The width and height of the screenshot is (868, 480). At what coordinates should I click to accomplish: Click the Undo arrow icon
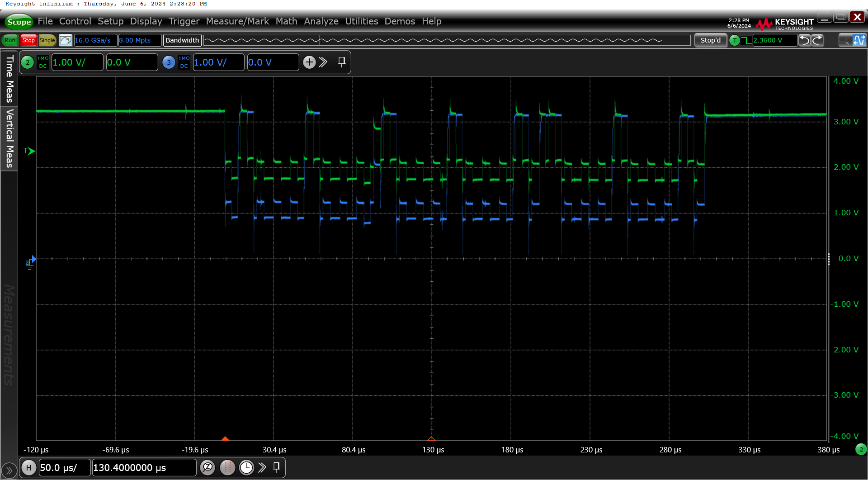pyautogui.click(x=805, y=40)
